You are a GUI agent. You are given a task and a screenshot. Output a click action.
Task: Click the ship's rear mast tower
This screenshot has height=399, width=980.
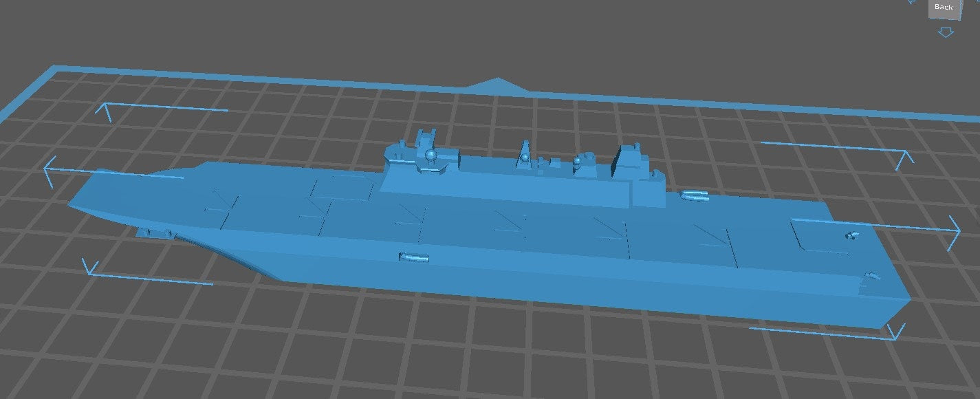pos(631,158)
